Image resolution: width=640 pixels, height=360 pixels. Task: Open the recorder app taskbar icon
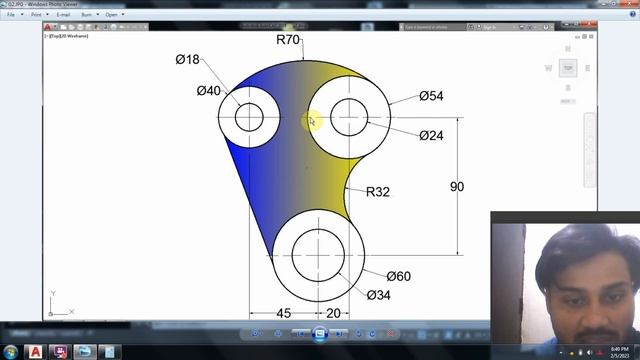click(x=60, y=352)
